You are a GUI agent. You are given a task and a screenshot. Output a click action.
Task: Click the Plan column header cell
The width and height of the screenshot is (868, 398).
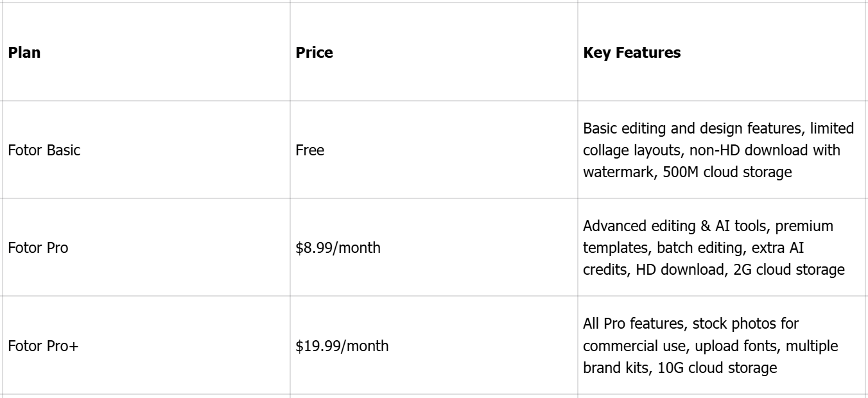pyautogui.click(x=24, y=53)
